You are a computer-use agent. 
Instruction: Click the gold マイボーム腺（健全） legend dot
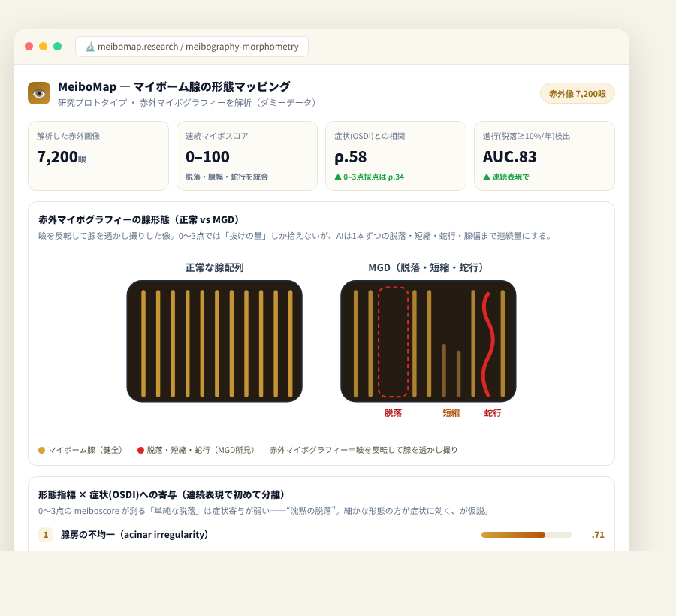pos(42,450)
